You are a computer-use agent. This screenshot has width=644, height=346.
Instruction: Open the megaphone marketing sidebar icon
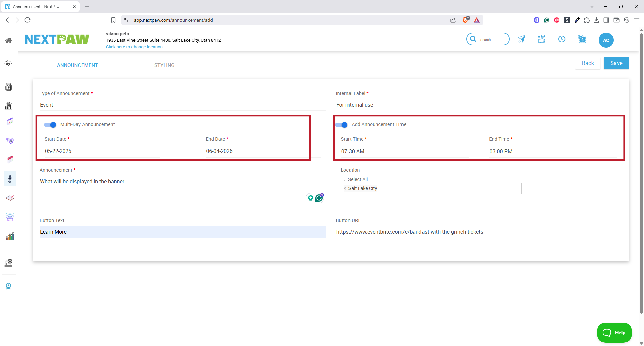pyautogui.click(x=10, y=141)
